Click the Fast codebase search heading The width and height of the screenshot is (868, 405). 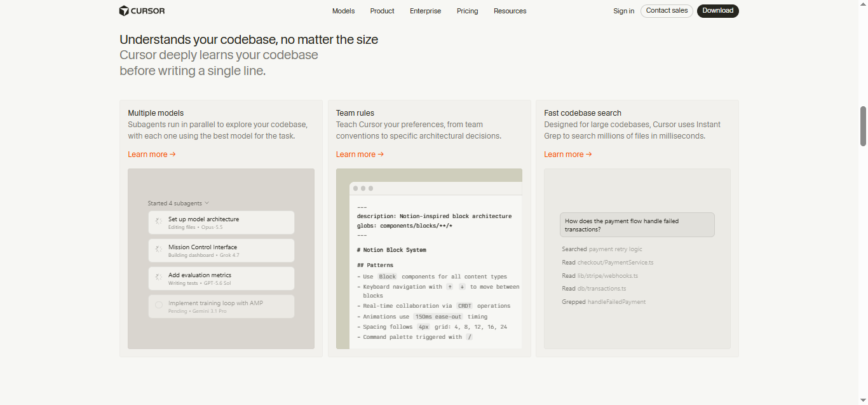coord(583,113)
